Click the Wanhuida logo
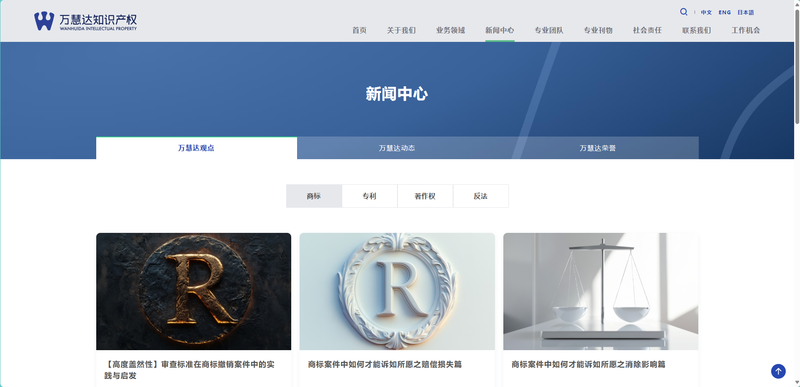The height and width of the screenshot is (387, 800). 85,21
